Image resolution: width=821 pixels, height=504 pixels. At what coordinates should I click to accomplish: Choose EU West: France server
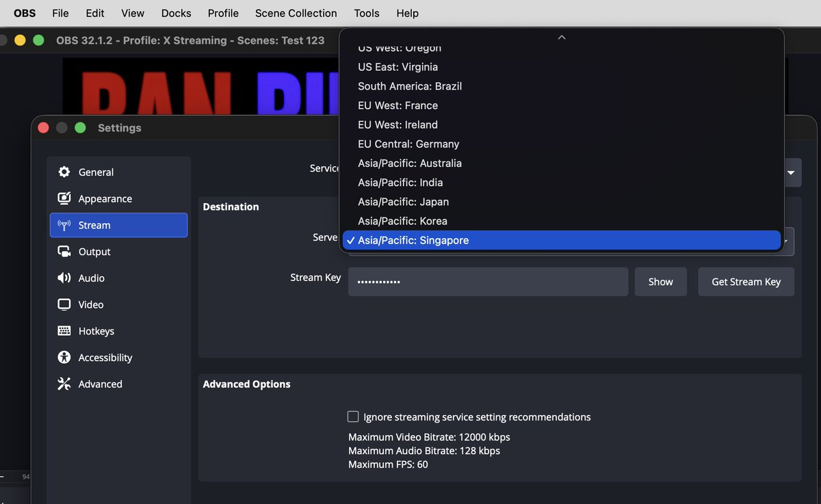pos(562,105)
